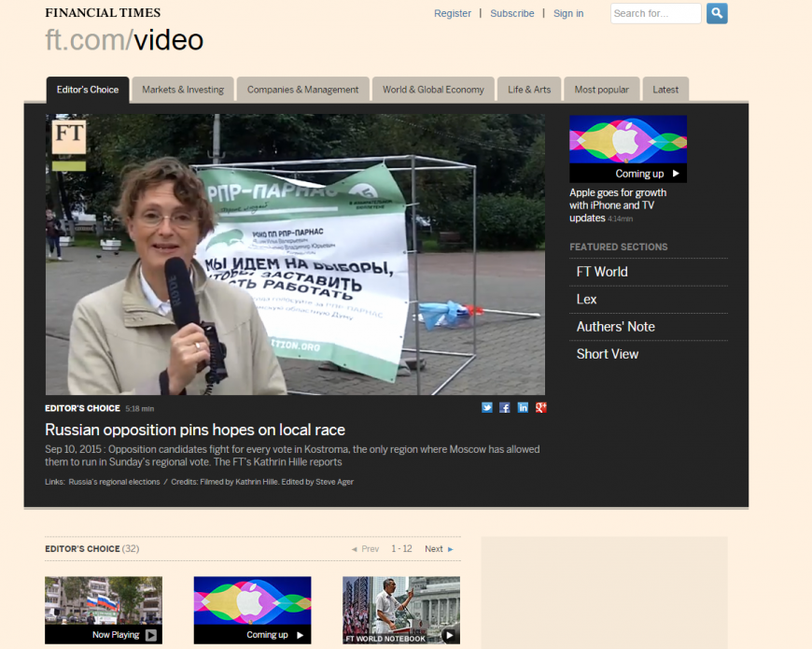The image size is (812, 649).
Task: Open the Most popular tab
Action: pyautogui.click(x=602, y=90)
